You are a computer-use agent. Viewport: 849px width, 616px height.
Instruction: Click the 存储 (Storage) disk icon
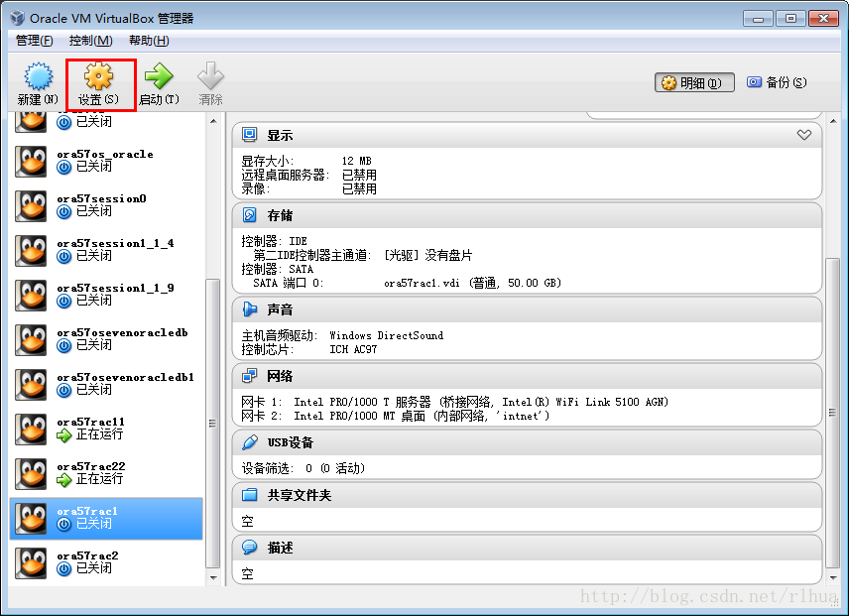pos(249,215)
